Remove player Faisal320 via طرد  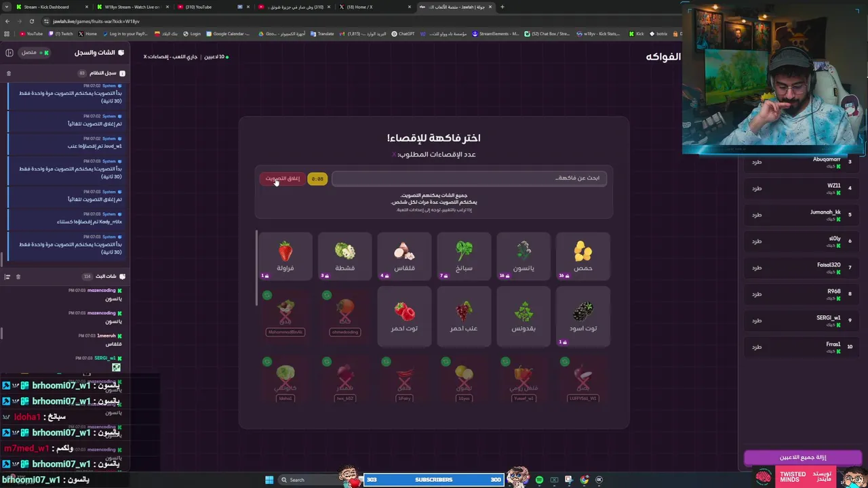pyautogui.click(x=757, y=268)
